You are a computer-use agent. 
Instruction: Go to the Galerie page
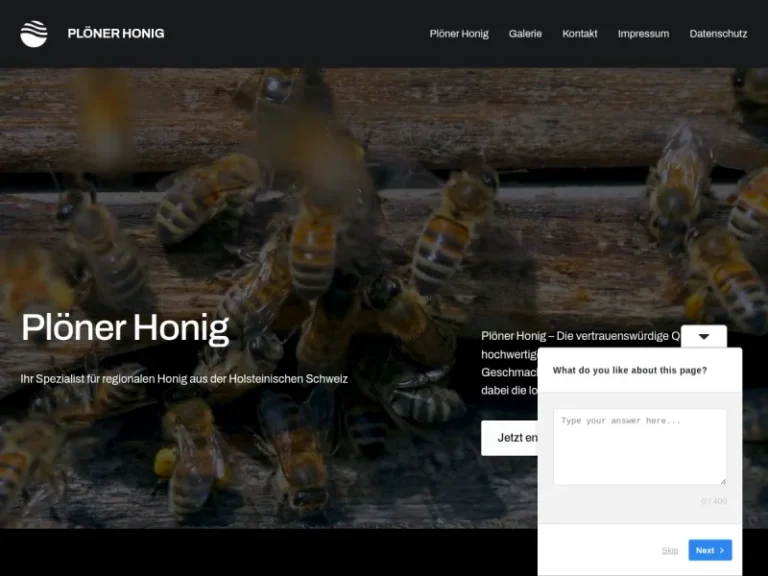(x=525, y=33)
